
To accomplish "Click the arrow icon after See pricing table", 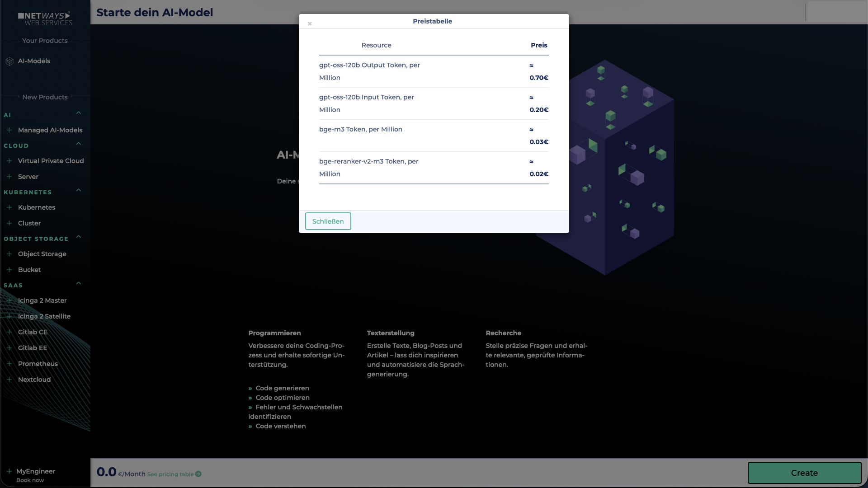I will tap(198, 474).
